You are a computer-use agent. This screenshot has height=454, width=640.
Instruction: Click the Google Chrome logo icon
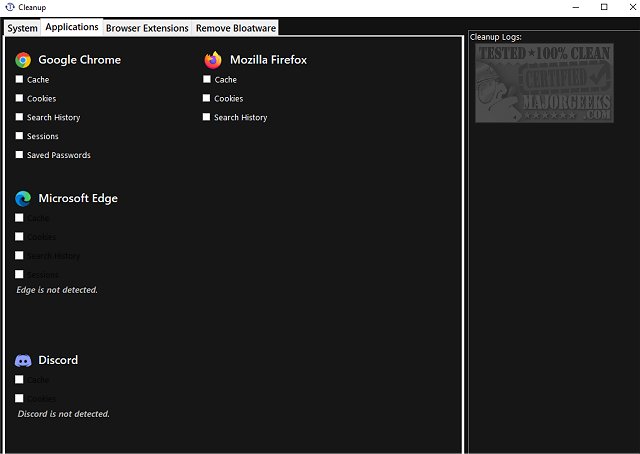[23, 60]
